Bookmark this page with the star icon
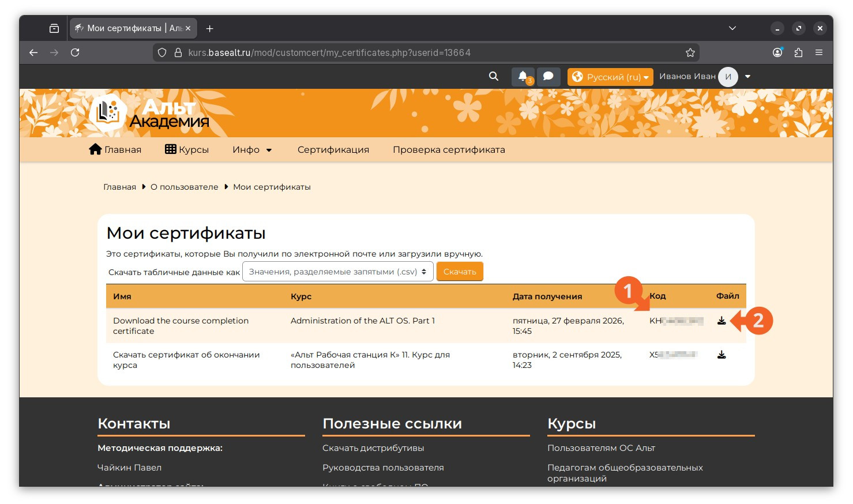Screen dimensions: 853x504 [690, 52]
